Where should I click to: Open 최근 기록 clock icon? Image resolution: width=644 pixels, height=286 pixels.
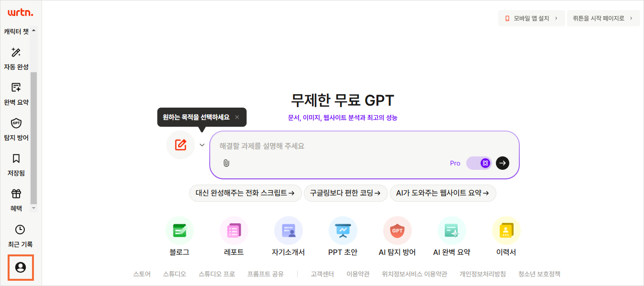click(x=20, y=230)
